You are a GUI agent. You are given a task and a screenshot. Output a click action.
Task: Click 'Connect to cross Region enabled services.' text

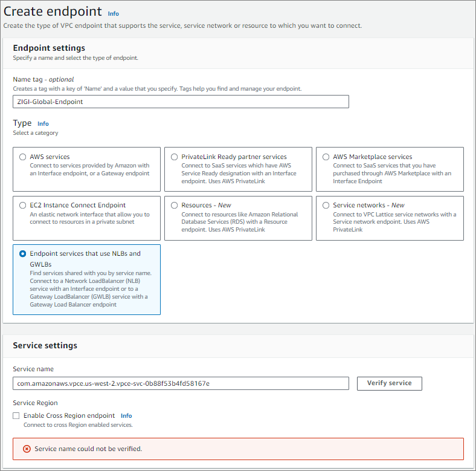pos(78,425)
